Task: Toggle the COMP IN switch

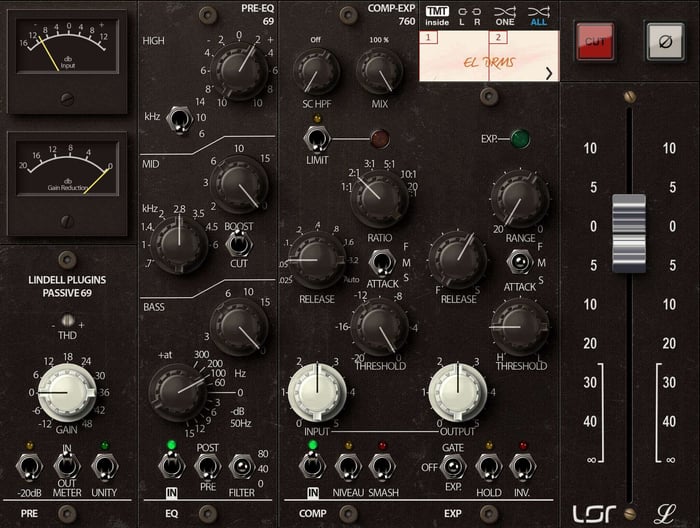Action: pyautogui.click(x=312, y=466)
